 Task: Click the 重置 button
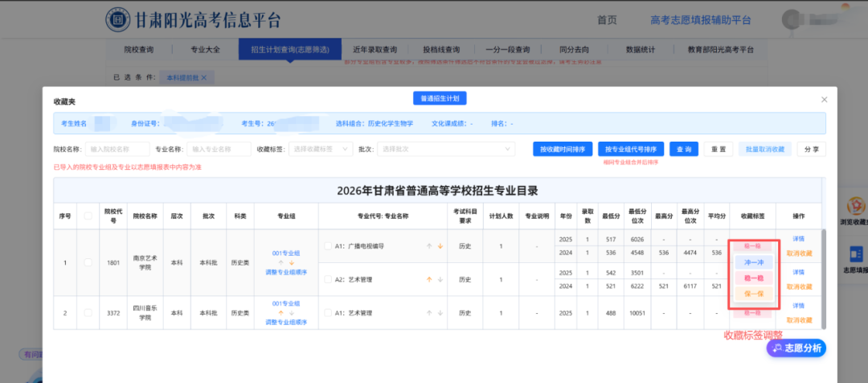pos(719,149)
